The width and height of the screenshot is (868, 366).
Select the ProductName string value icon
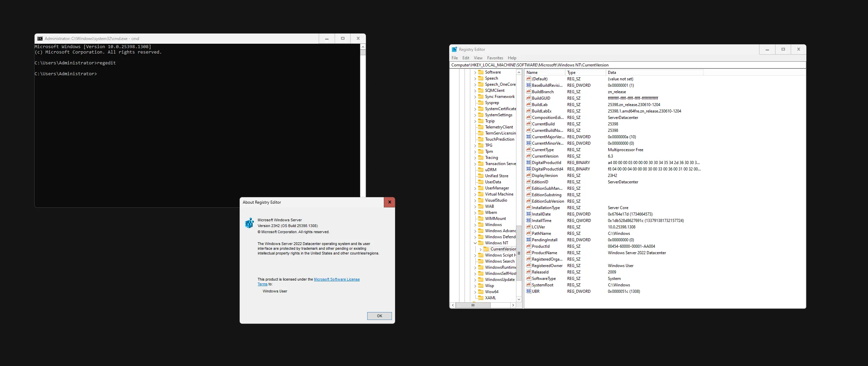(528, 253)
